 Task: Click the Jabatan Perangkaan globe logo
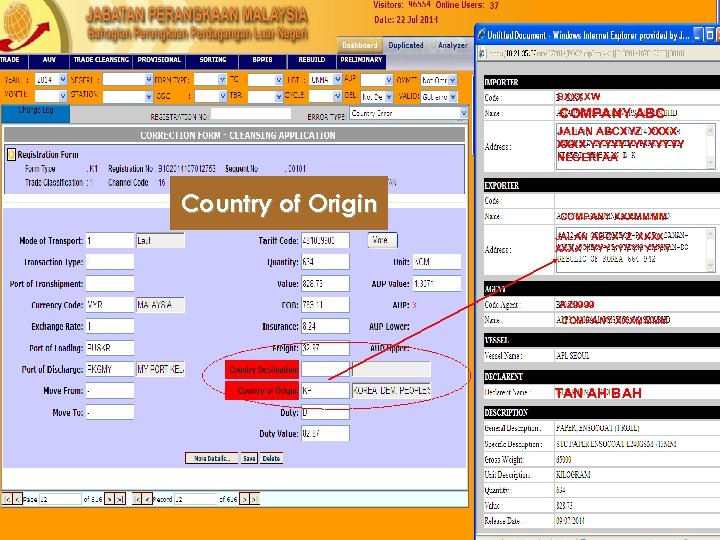(25, 25)
